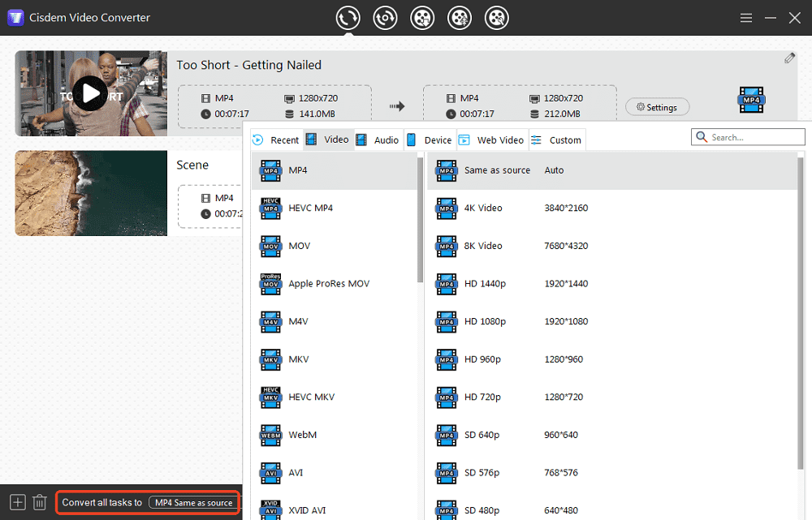Click the Scene video title
This screenshot has height=520, width=812.
[192, 165]
